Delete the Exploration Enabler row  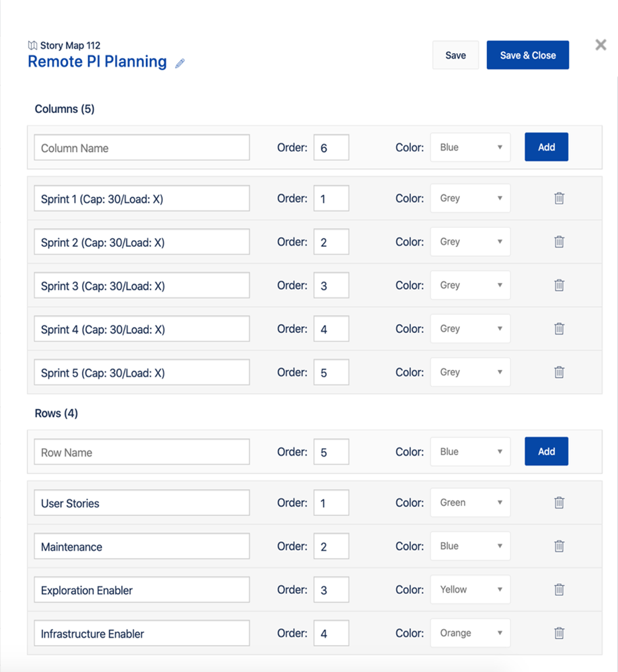(559, 590)
